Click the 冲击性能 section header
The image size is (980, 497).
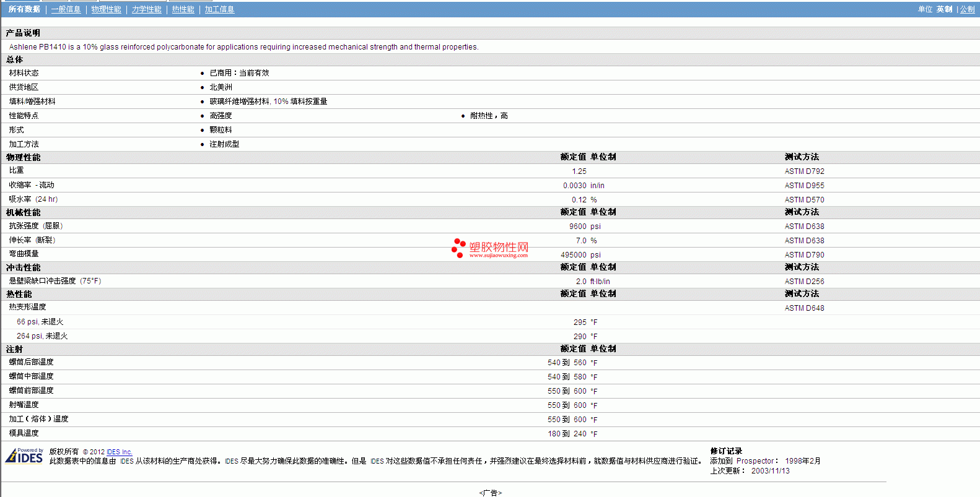23,267
